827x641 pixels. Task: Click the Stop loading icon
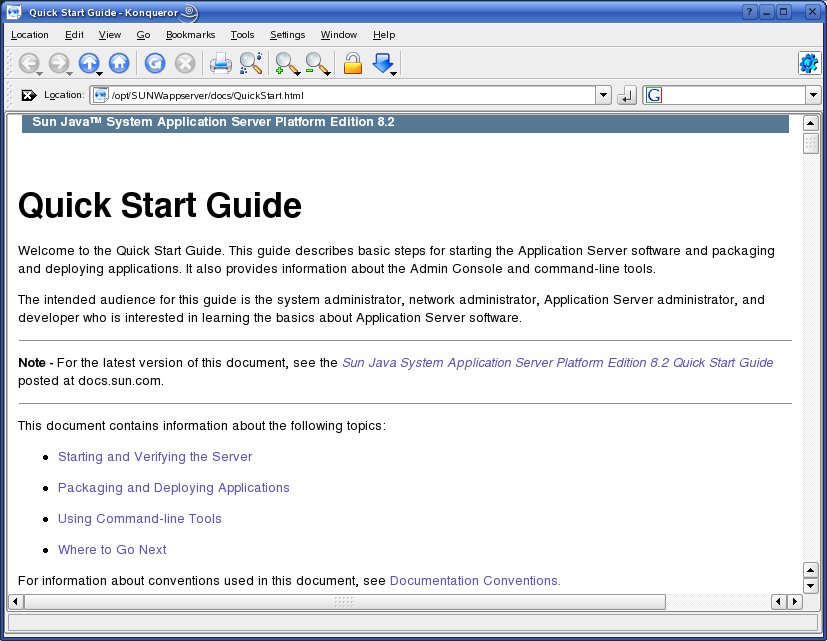[x=185, y=63]
